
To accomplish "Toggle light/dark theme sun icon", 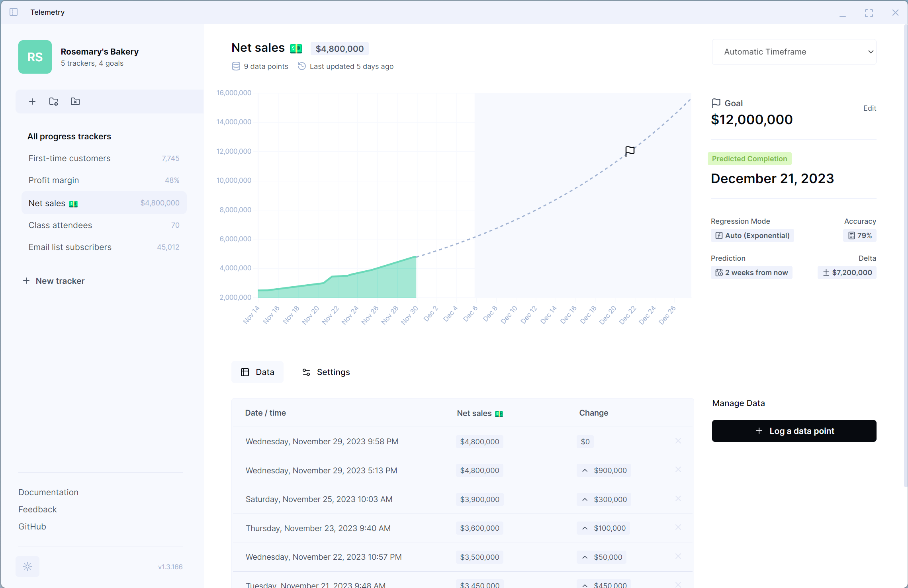I will [27, 566].
